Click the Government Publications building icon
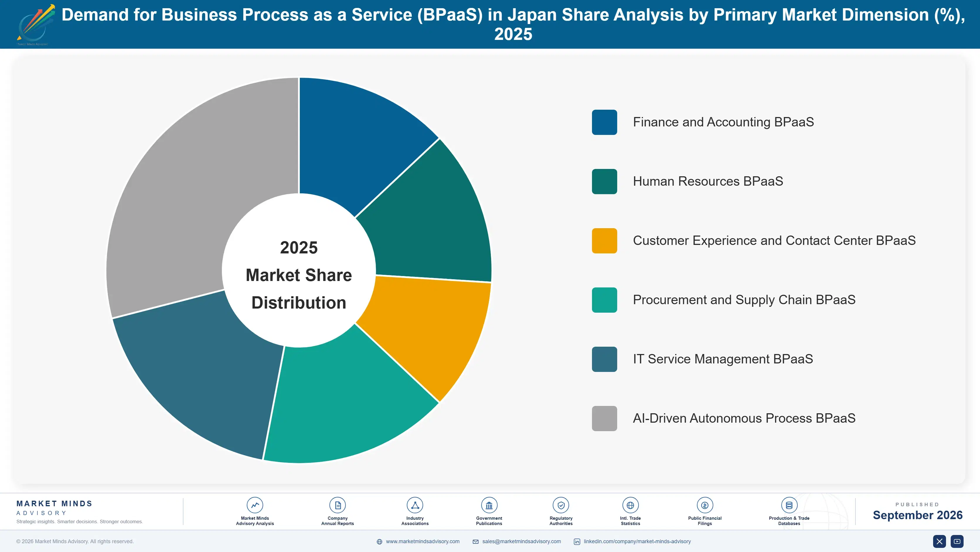The width and height of the screenshot is (980, 552). (489, 505)
